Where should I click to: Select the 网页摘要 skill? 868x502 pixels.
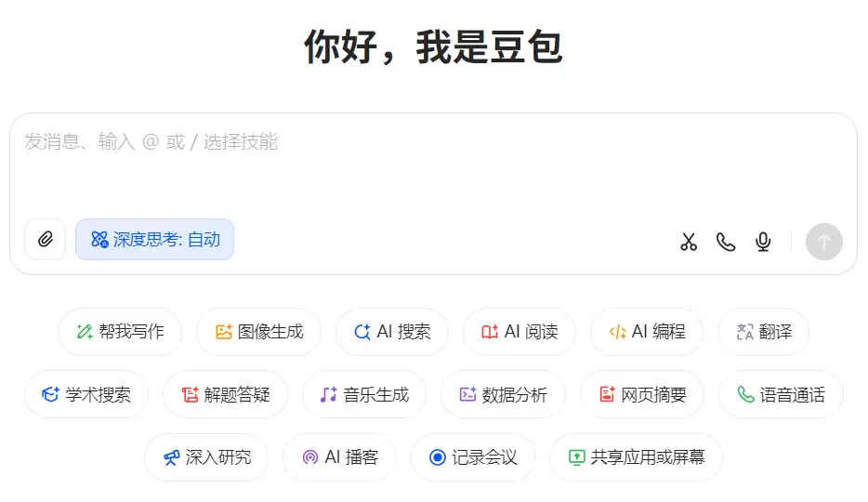point(642,394)
